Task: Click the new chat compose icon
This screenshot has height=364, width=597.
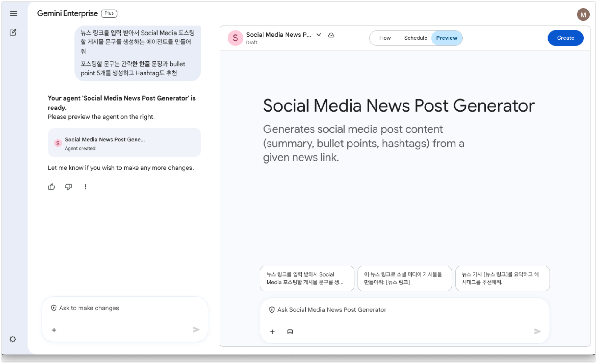Action: point(13,32)
